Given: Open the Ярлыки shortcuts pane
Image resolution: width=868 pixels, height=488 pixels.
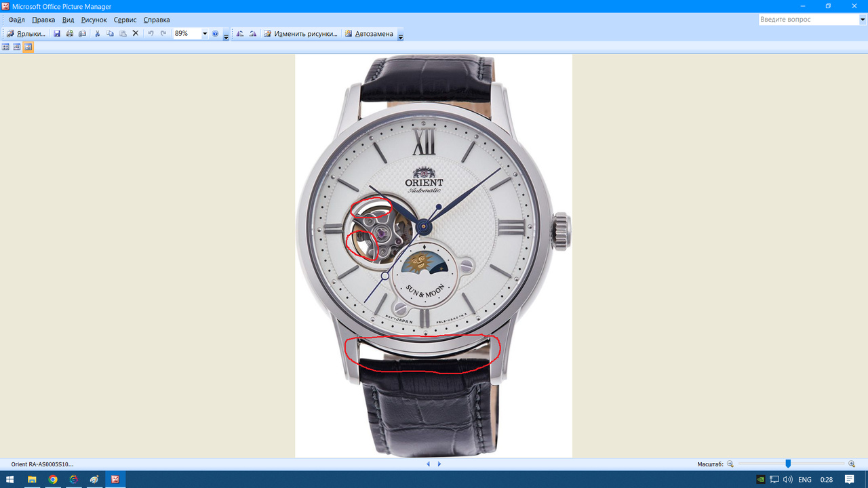Looking at the screenshot, I should (x=26, y=33).
